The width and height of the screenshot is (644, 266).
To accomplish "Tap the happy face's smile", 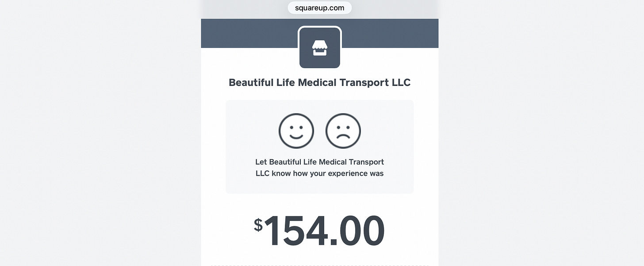I will [296, 137].
